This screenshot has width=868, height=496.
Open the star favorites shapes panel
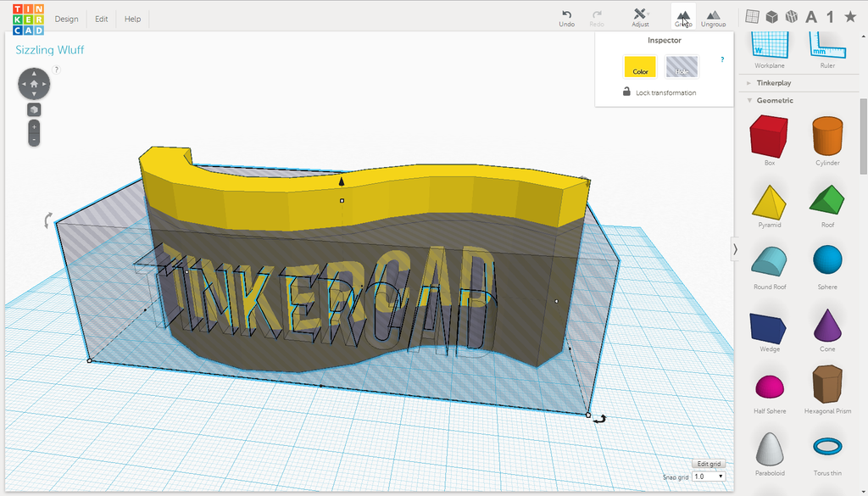click(x=849, y=17)
